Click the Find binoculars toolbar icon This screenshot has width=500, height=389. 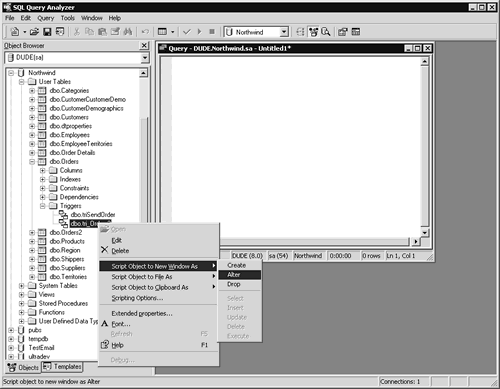pos(127,32)
